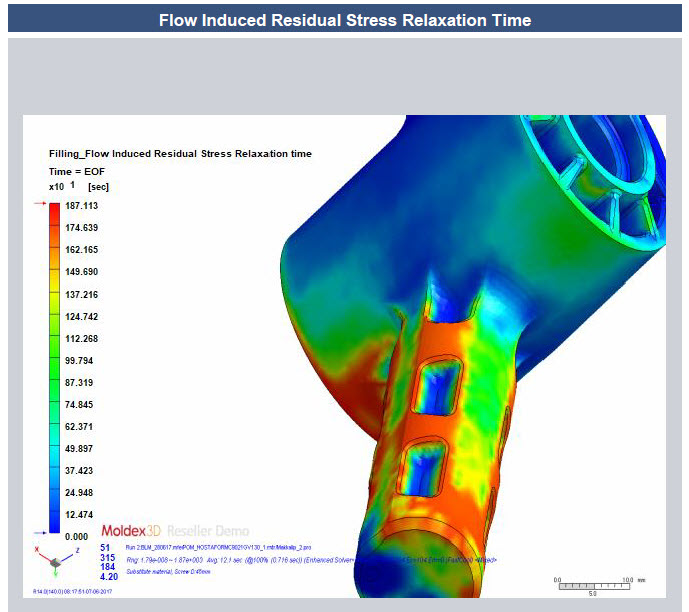Image resolution: width=689 pixels, height=612 pixels.
Task: Click the red maximum arrow marker on legend
Action: [x=40, y=203]
